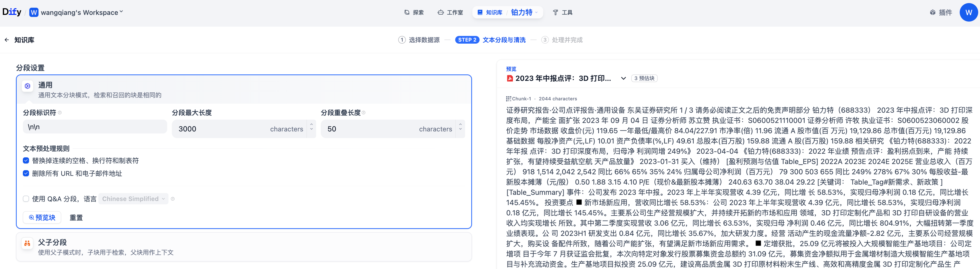The image size is (980, 269).
Task: Go to the 知识库 knowledge tab
Action: (x=490, y=13)
